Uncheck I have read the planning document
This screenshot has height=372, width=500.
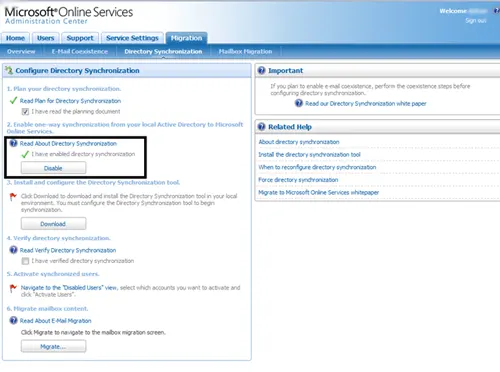pyautogui.click(x=25, y=111)
